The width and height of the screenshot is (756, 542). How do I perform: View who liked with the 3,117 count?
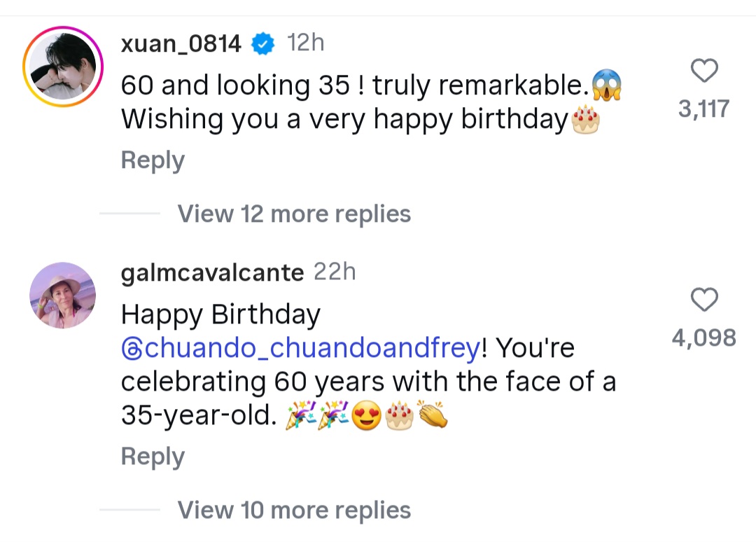(x=704, y=109)
